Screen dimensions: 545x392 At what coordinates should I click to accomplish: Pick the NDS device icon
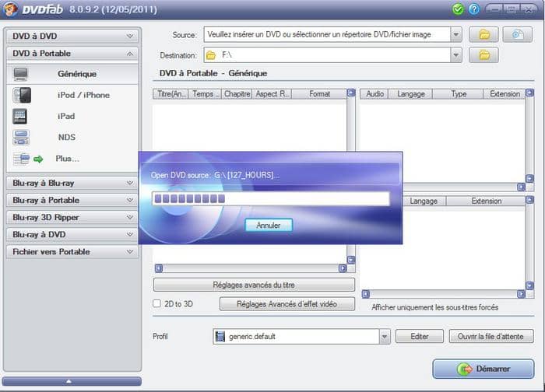click(x=21, y=138)
